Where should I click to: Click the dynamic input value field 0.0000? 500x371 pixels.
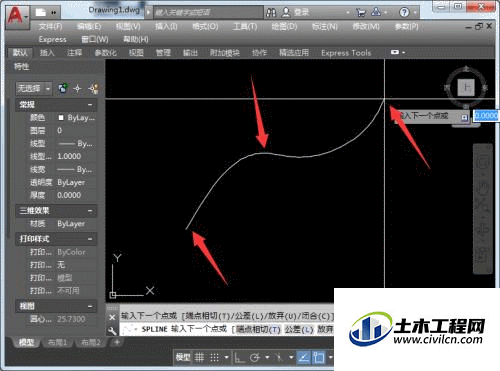[486, 116]
